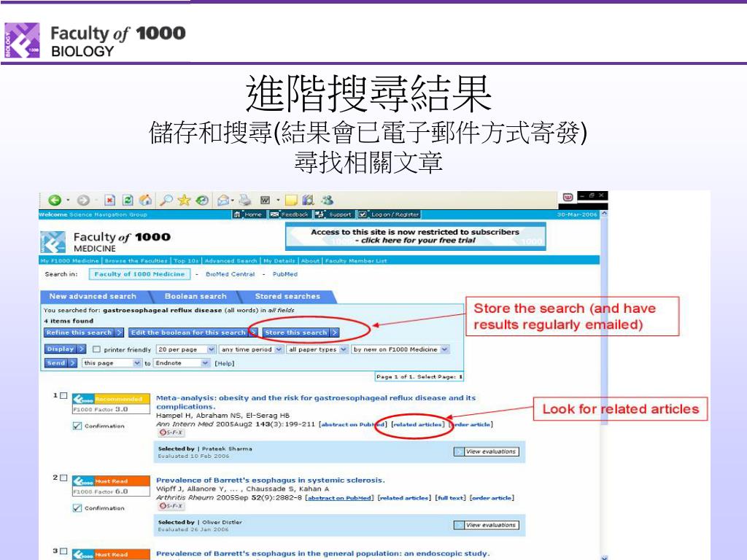Open My F1000 Medicine menu item
This screenshot has width=747, height=560.
(69, 260)
